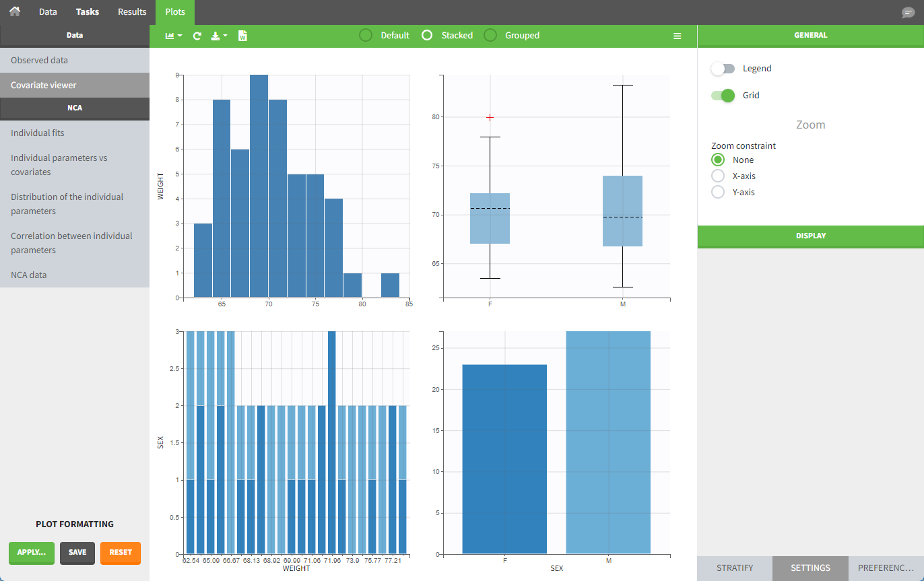This screenshot has height=581, width=924.
Task: Disable the Grid toggle
Action: tap(723, 96)
